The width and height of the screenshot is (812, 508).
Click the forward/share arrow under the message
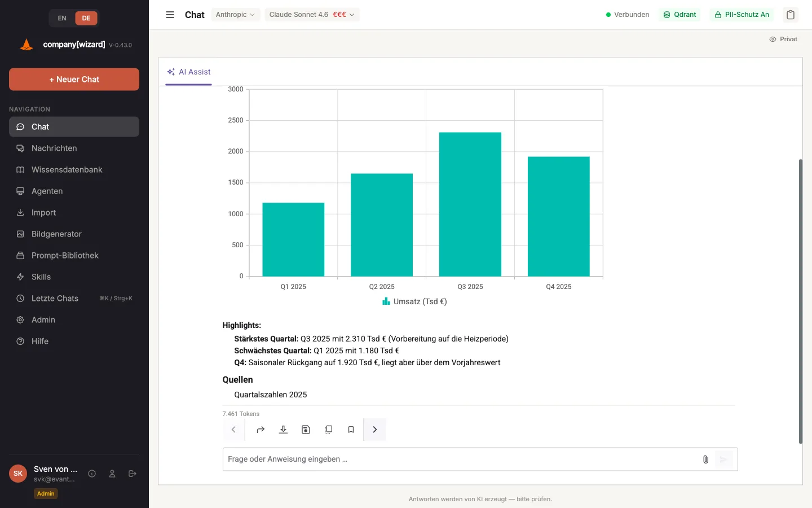261,430
